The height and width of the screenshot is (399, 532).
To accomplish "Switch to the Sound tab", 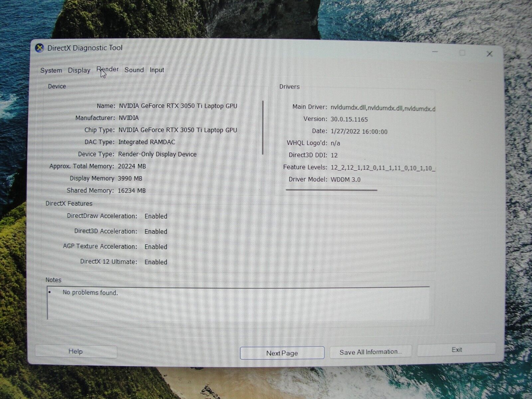I will [134, 70].
